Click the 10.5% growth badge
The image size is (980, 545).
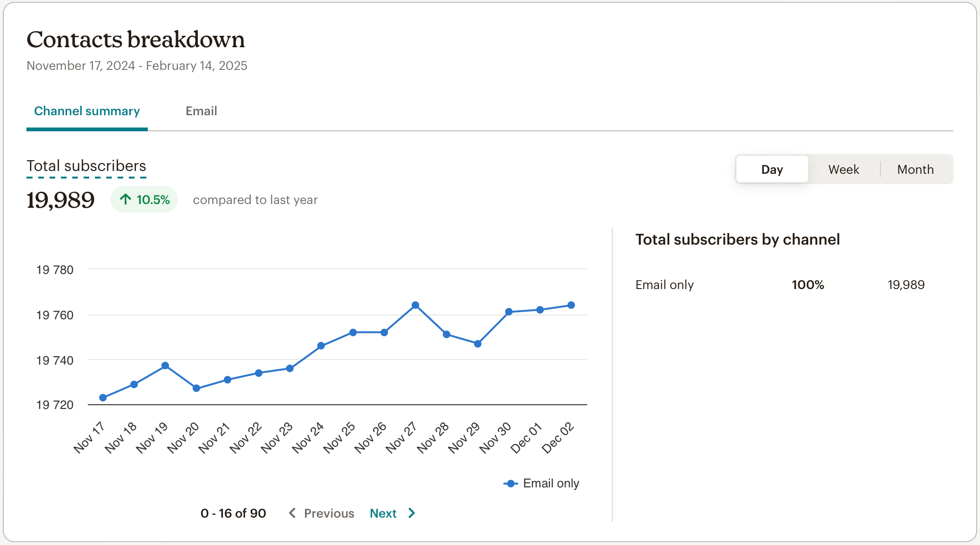144,199
